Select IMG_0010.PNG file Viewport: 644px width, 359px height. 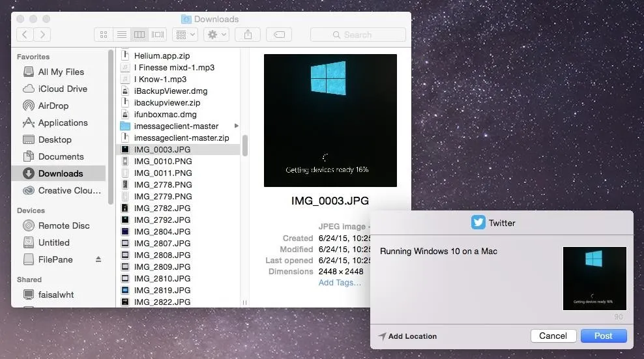point(179,161)
